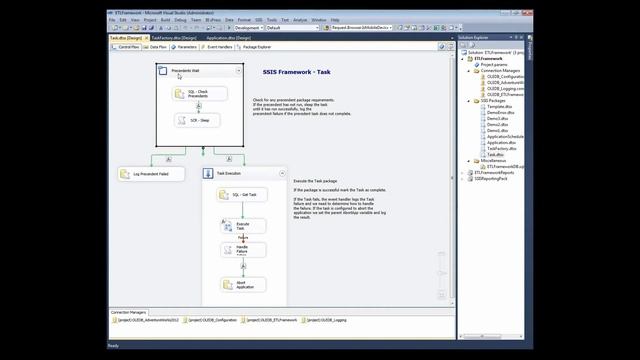The image size is (640, 360).
Task: Click the Save toolbar icon
Action: click(144, 28)
